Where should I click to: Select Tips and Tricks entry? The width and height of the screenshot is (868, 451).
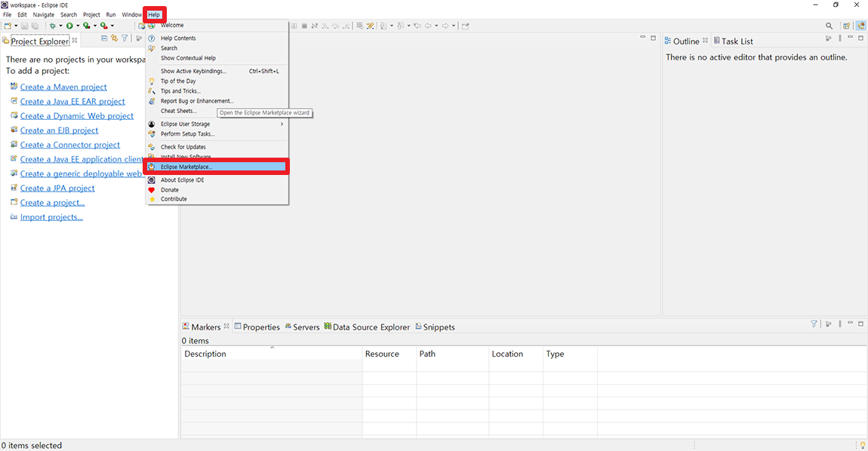point(217,91)
